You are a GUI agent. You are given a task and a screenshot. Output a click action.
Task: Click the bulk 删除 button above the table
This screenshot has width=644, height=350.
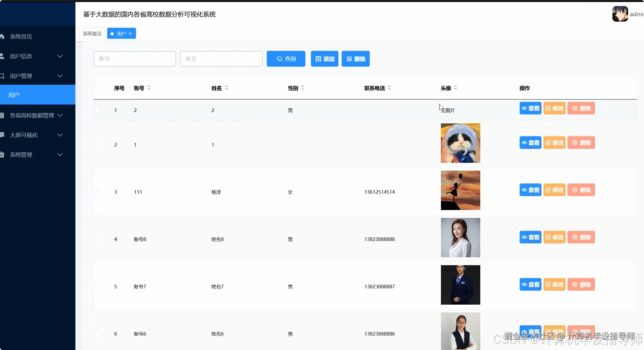[x=355, y=59]
